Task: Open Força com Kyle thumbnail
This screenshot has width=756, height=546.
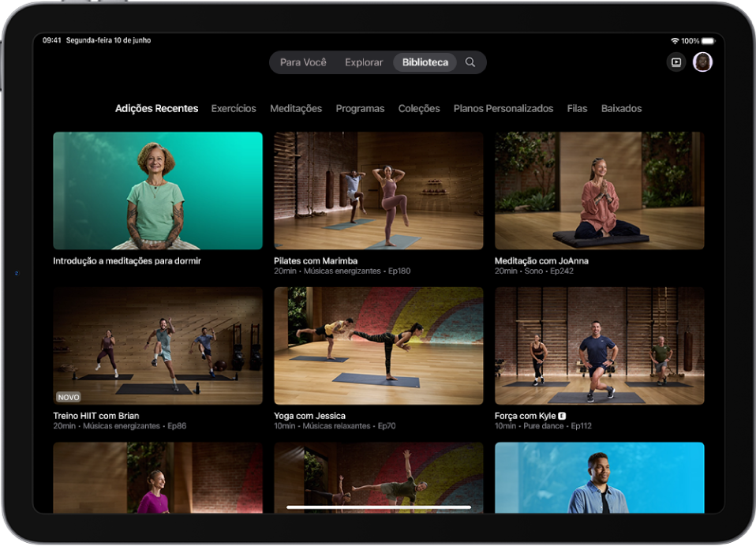Action: pyautogui.click(x=599, y=346)
